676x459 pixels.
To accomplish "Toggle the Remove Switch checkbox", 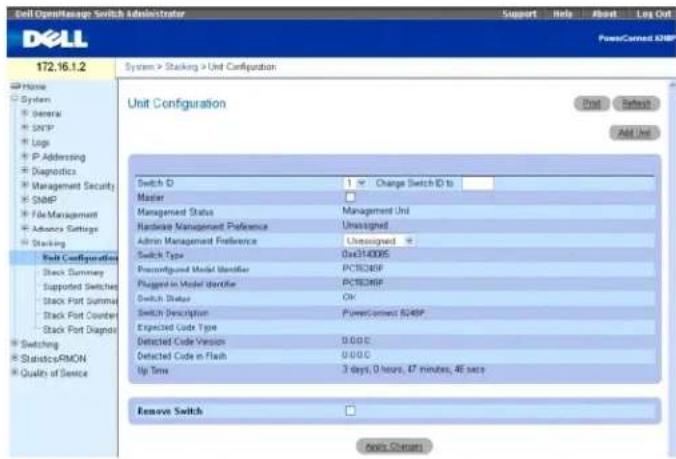I will click(x=351, y=410).
